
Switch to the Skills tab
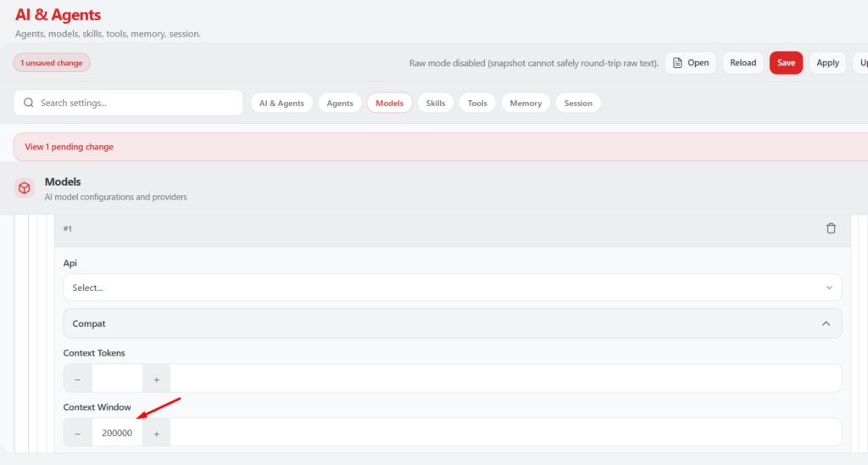click(x=436, y=104)
